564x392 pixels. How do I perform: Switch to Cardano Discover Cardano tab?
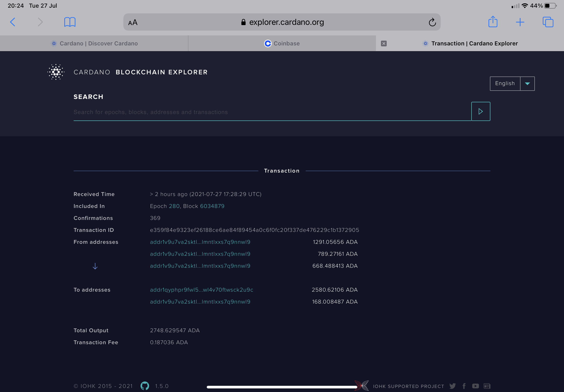(x=94, y=44)
